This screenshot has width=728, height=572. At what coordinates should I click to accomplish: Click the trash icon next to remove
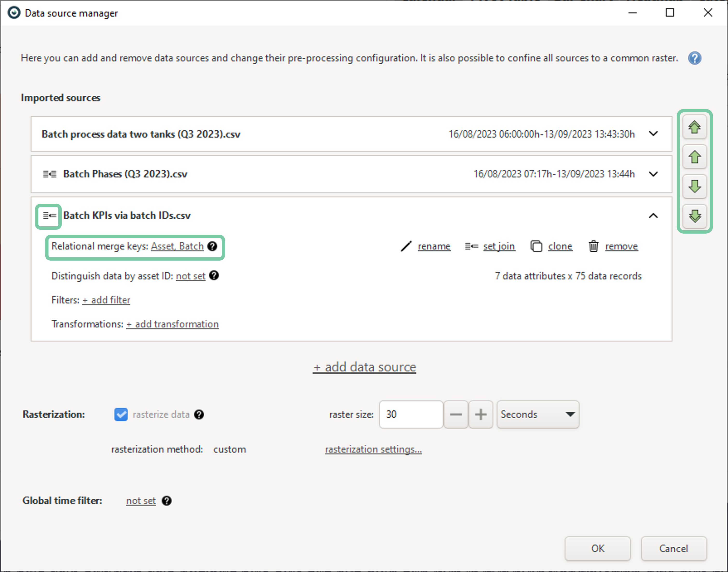pyautogui.click(x=594, y=246)
